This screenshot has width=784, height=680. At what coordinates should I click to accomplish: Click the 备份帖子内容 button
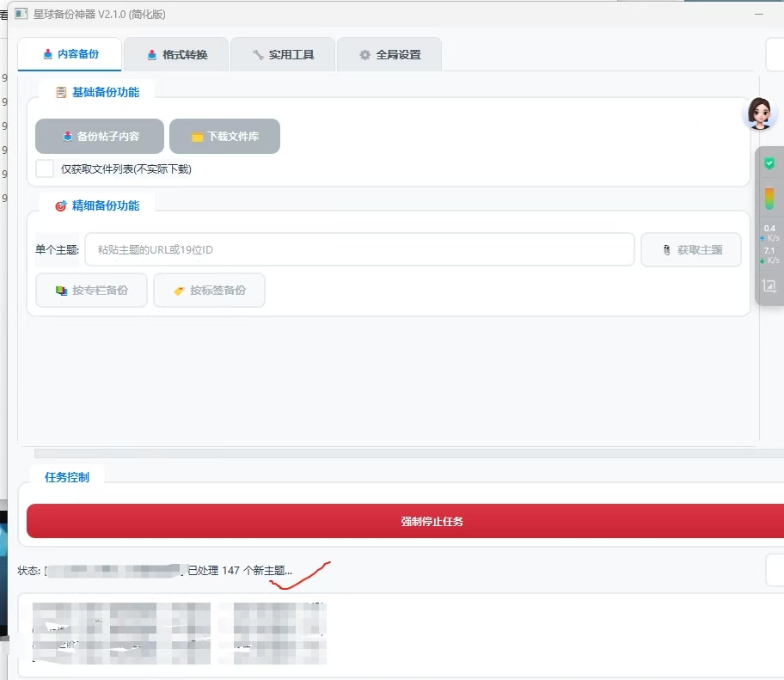coord(100,136)
